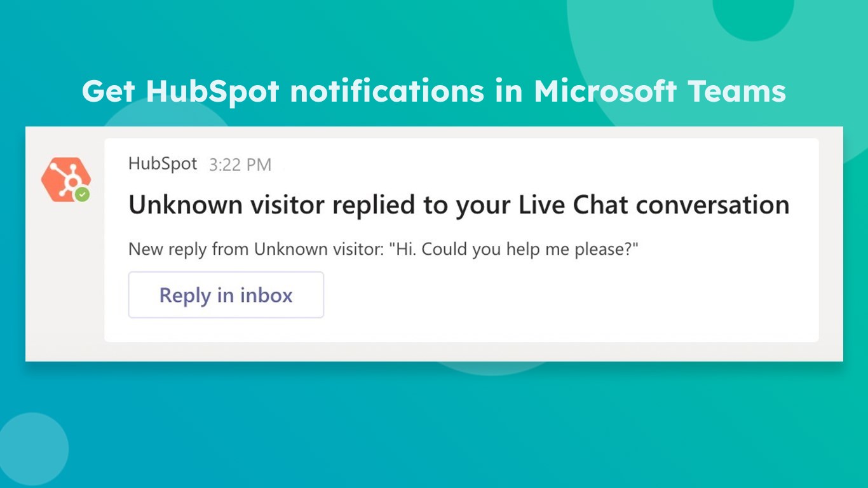
Task: Click "Microsoft" in the banner title
Action: [x=606, y=91]
